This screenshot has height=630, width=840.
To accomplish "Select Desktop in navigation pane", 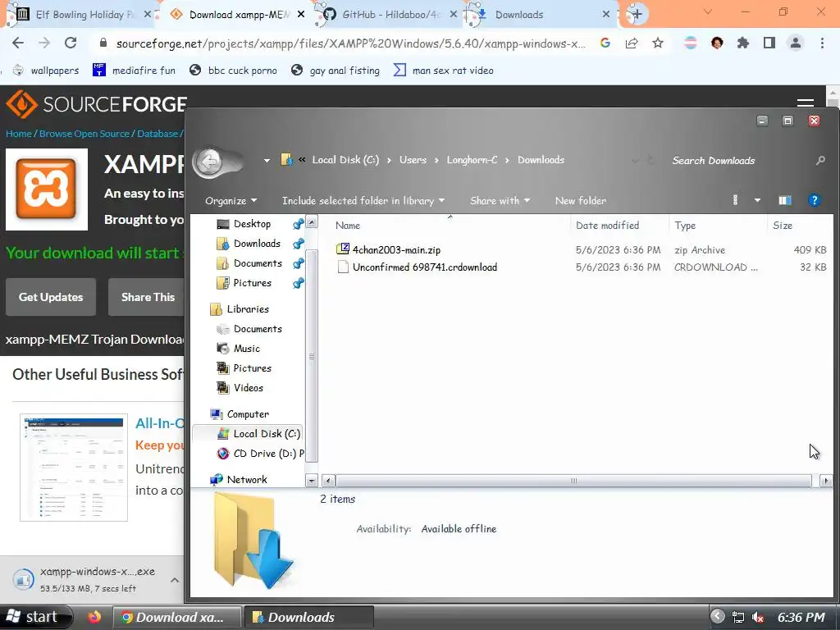I will (252, 224).
